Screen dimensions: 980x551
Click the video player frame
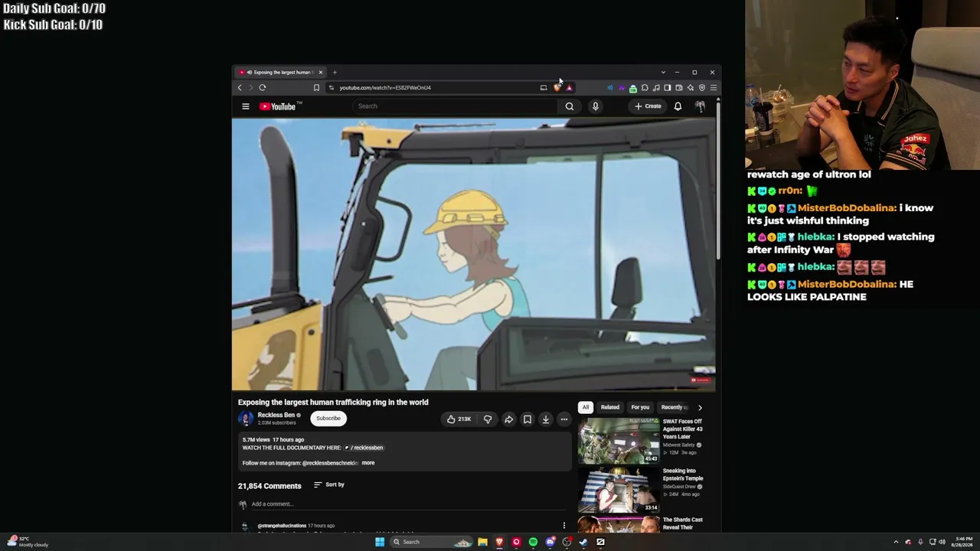(474, 255)
